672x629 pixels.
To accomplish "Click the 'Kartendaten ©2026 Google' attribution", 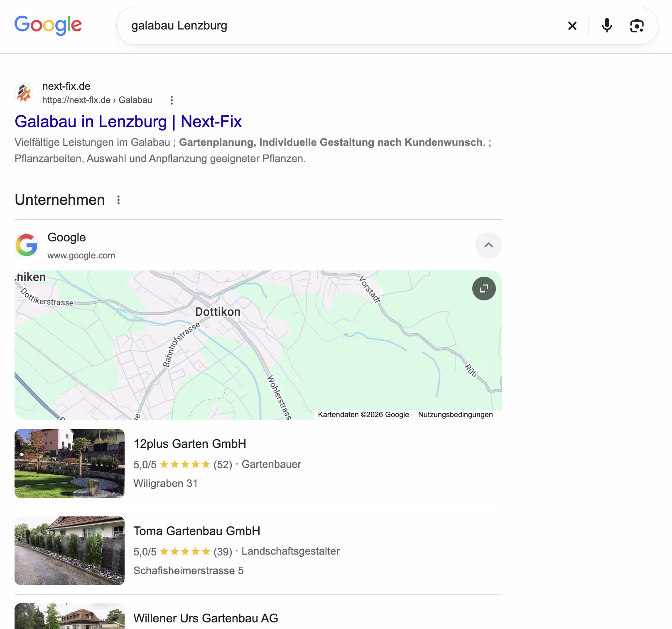I will (363, 415).
